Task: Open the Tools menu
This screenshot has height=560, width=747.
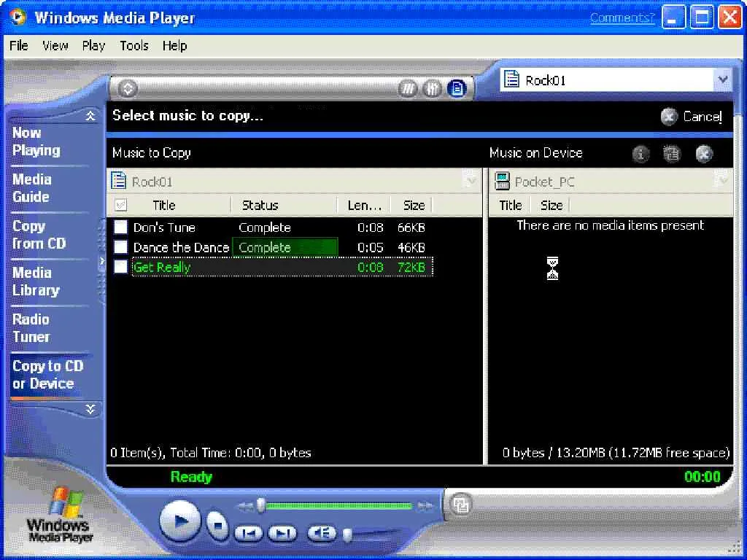Action: tap(134, 46)
